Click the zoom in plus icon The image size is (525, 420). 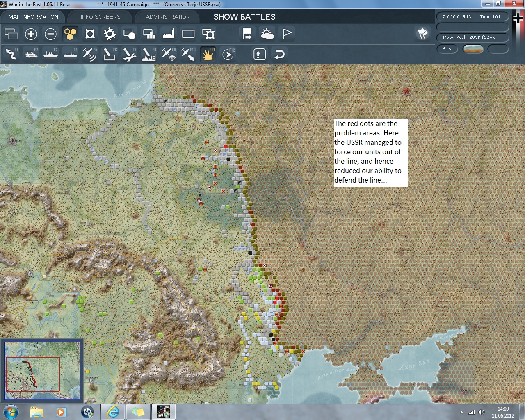point(31,34)
